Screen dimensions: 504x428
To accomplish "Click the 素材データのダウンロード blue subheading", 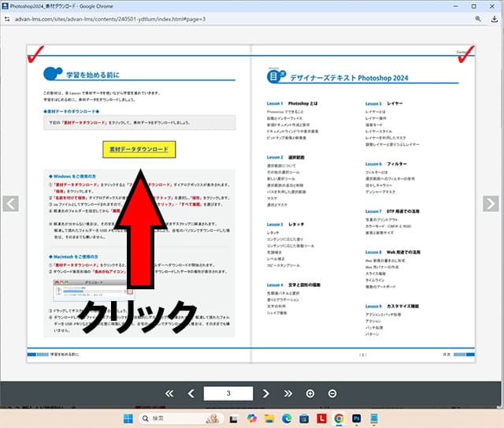I will pyautogui.click(x=72, y=111).
